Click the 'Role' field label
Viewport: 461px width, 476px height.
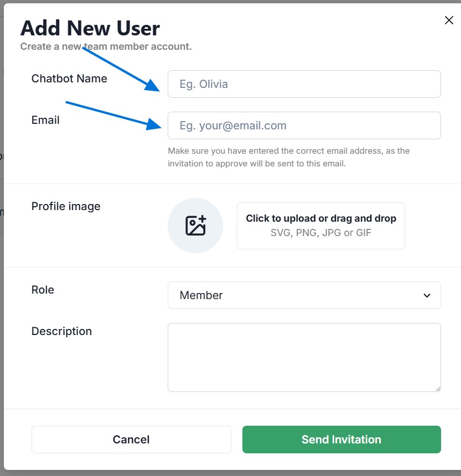pos(43,290)
